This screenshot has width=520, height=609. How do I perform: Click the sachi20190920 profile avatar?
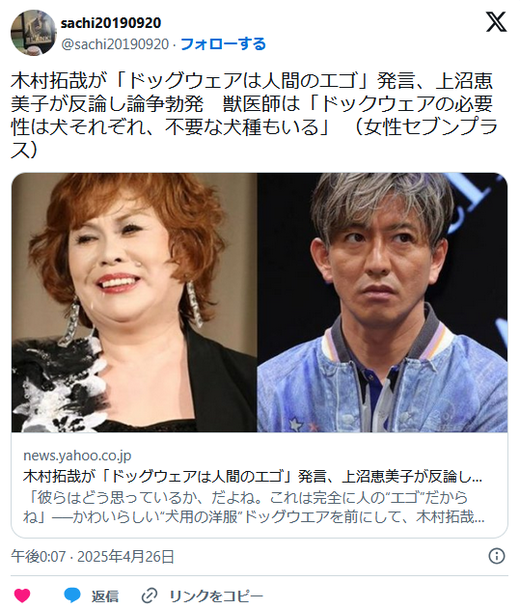33,33
